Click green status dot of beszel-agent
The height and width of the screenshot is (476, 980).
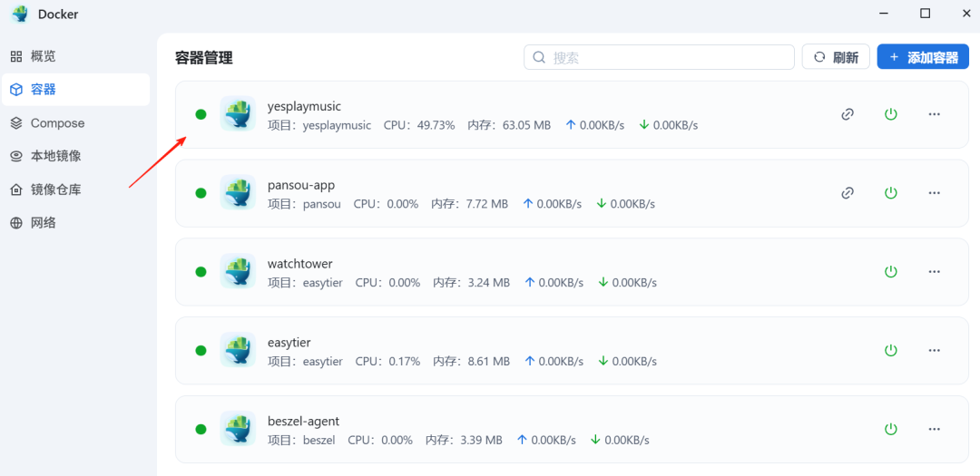coord(201,429)
